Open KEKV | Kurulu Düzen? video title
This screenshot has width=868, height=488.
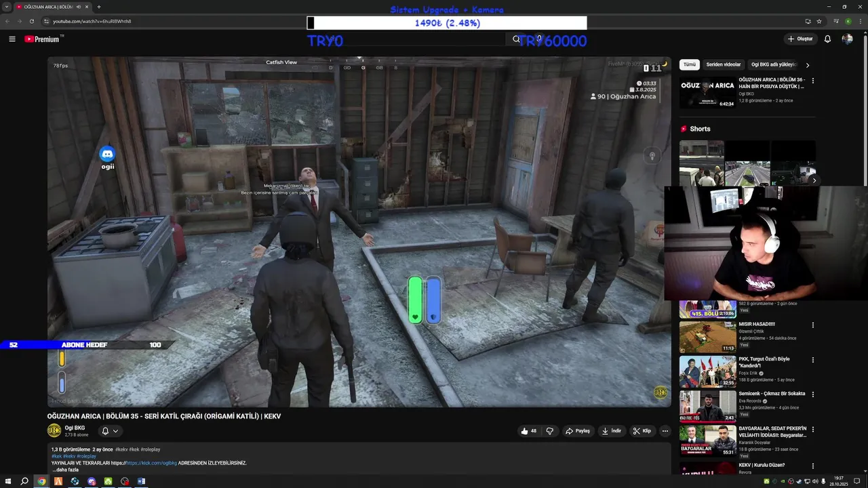coord(762,465)
